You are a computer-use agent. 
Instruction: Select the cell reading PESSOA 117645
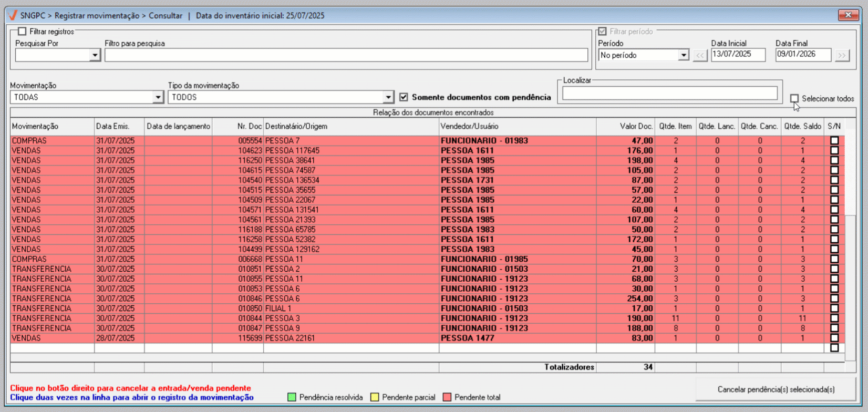[351, 150]
